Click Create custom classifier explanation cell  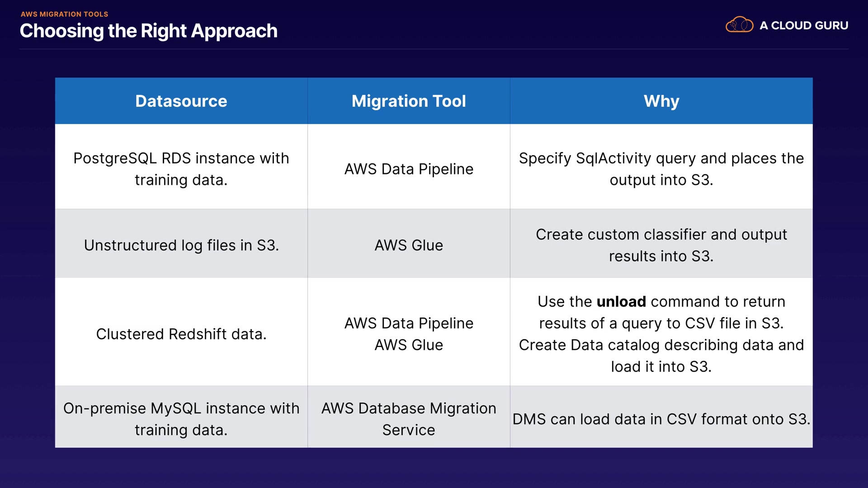(661, 245)
